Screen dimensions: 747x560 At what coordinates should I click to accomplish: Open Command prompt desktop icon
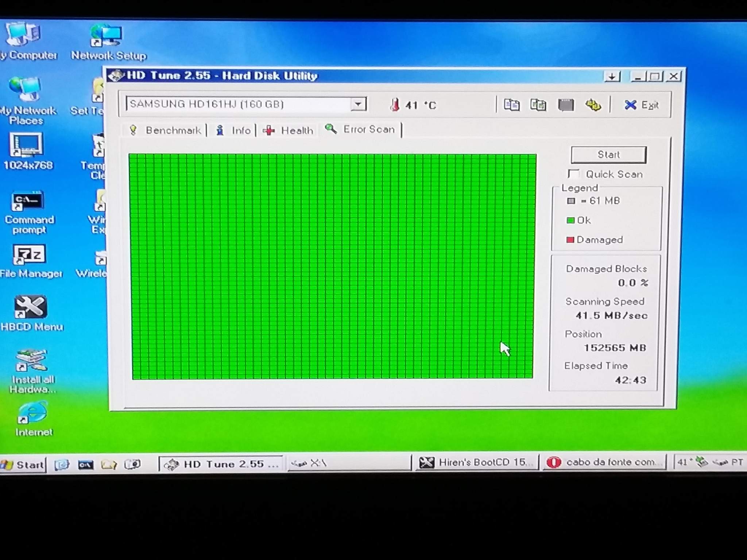tap(28, 212)
